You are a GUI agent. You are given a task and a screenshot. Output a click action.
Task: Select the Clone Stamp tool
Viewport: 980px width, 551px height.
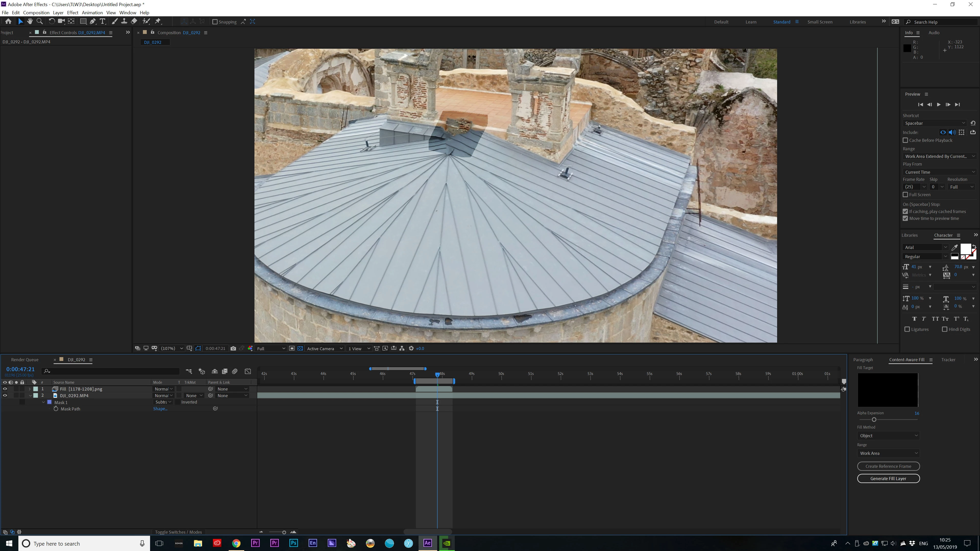tap(124, 22)
